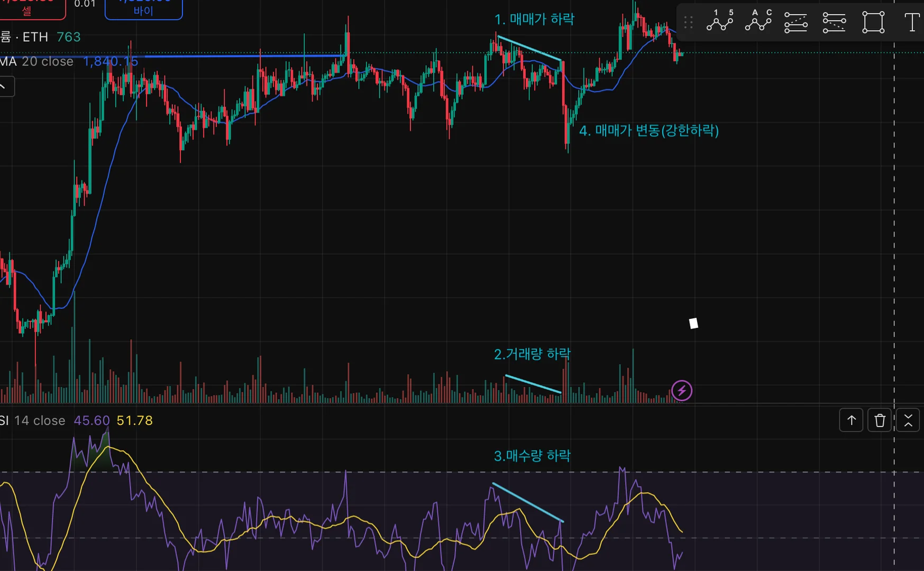Collapse the RSI indicator pane

click(908, 420)
